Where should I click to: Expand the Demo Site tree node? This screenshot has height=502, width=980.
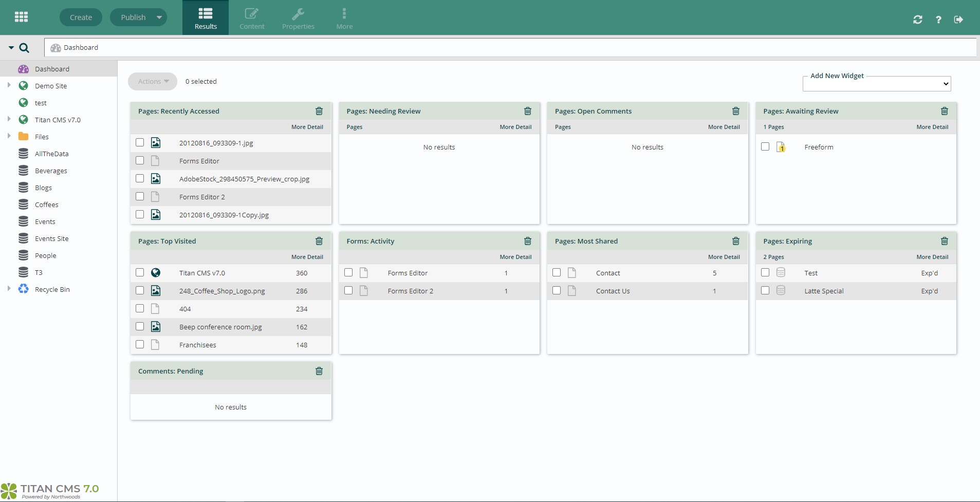point(8,85)
